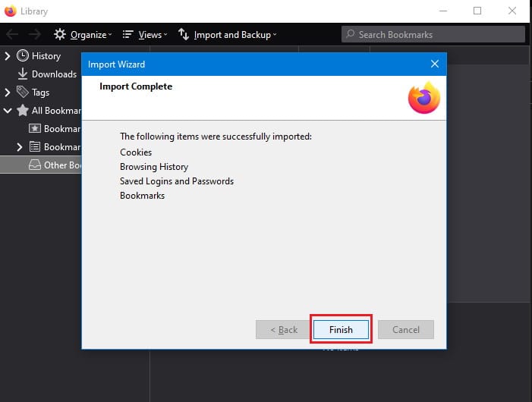Click the Import and Backup arrows icon

pos(184,34)
